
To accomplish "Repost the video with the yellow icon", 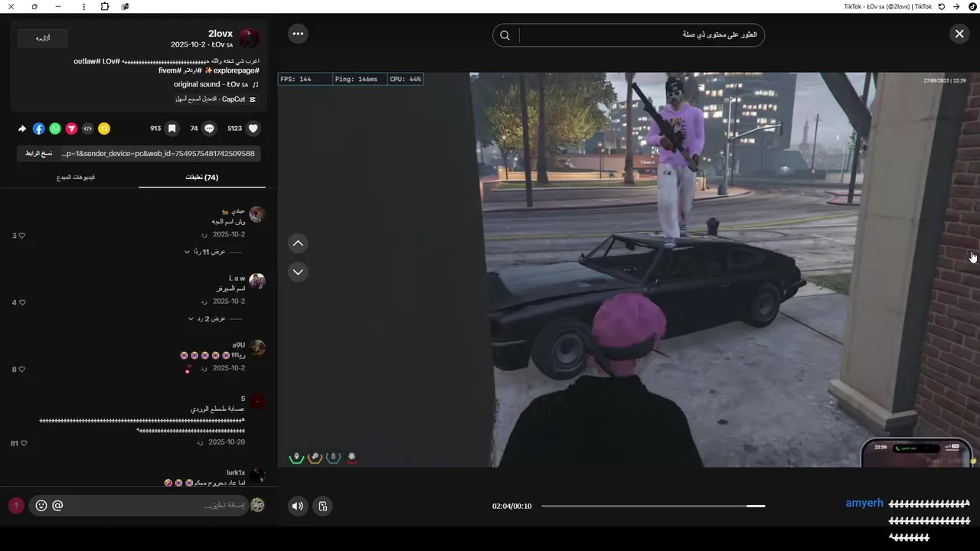I will point(104,129).
